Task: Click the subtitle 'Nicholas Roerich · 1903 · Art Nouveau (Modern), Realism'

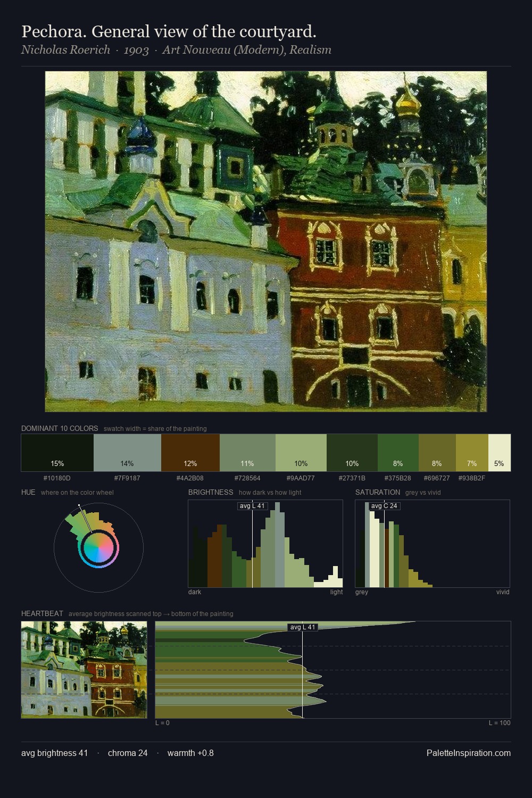Action: (176, 50)
